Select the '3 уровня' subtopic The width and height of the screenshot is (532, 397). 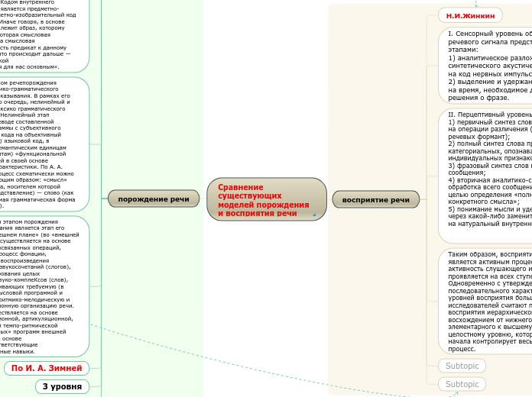pyautogui.click(x=62, y=386)
